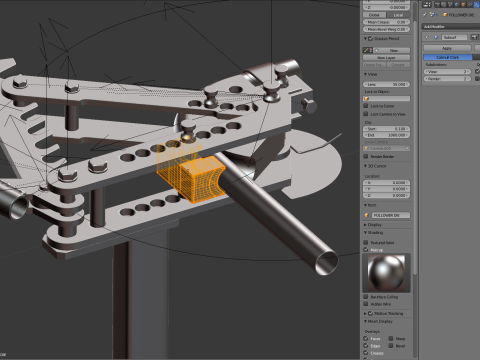Collapse the Grease Pencil panel triangle

pos(365,39)
